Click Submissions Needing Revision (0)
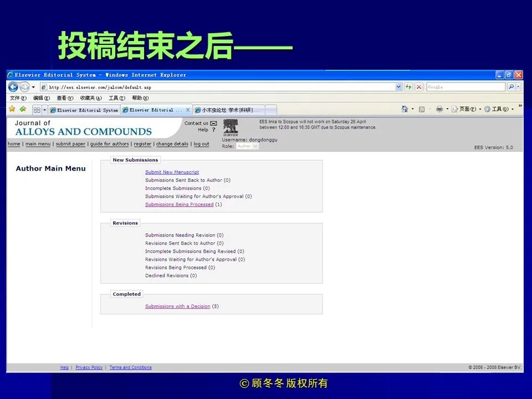The width and height of the screenshot is (532, 399). (x=184, y=235)
